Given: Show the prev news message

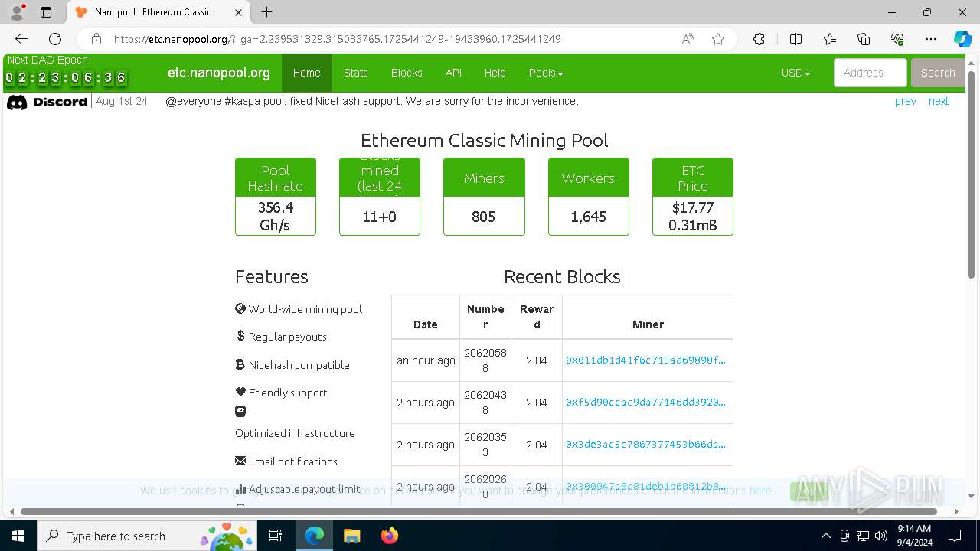Looking at the screenshot, I should pyautogui.click(x=906, y=101).
